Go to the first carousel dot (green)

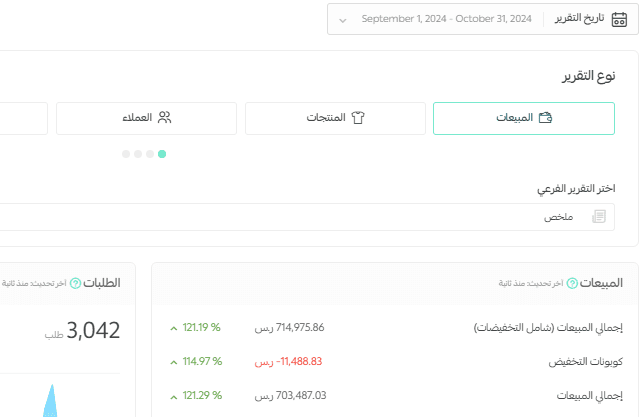(x=162, y=154)
